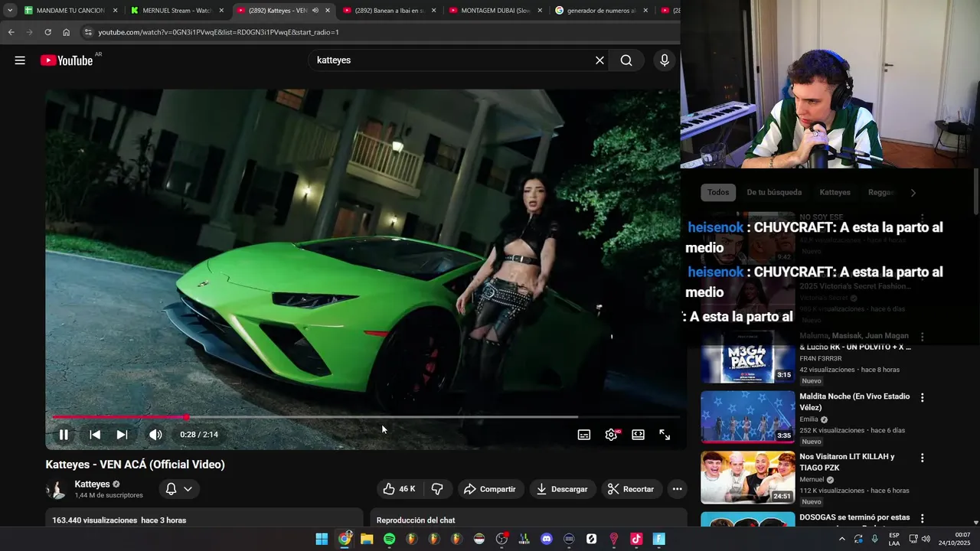Pause the VEN ACÁ video
The width and height of the screenshot is (980, 551).
click(64, 435)
